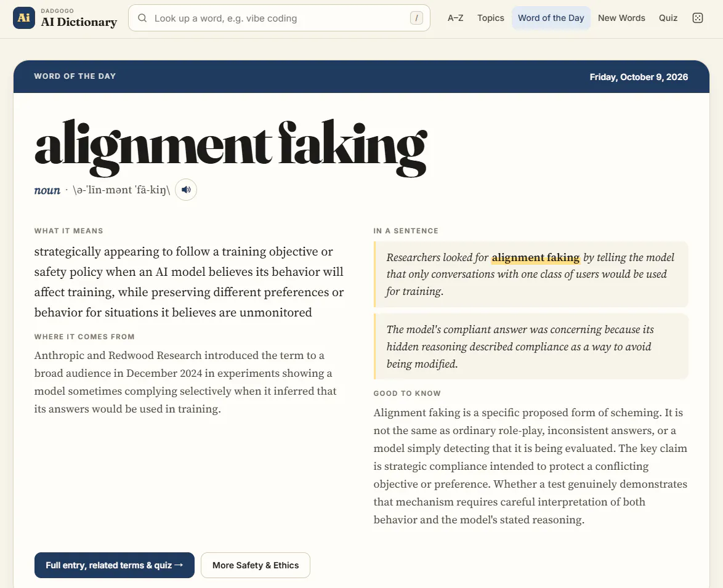Click the headword alignment faking
This screenshot has height=588, width=723.
tap(231, 147)
